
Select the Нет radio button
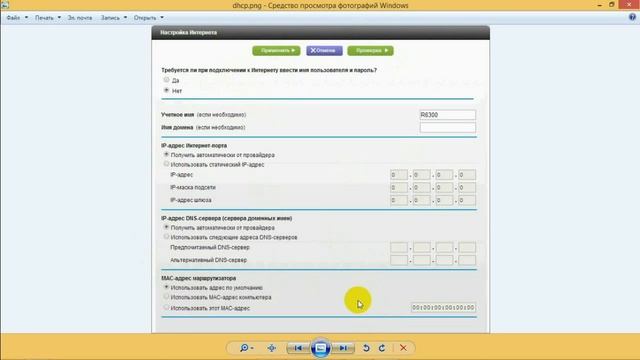click(166, 90)
